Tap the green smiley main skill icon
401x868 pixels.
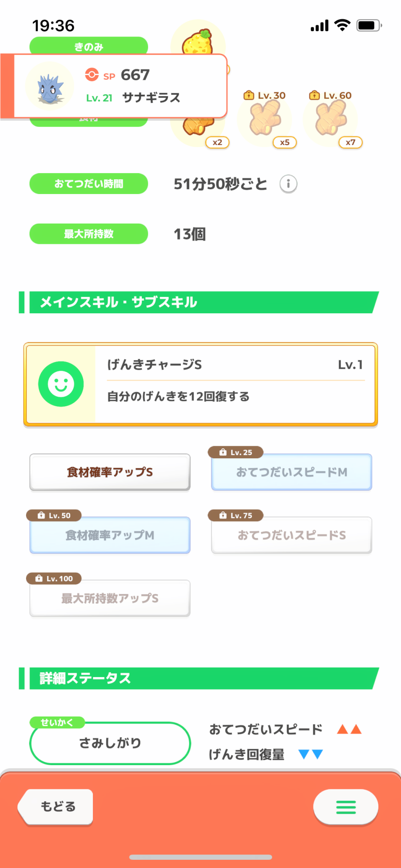(x=61, y=384)
